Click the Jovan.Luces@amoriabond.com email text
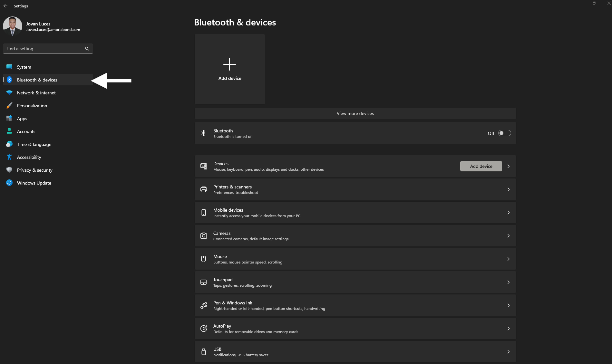The height and width of the screenshot is (364, 612). click(x=53, y=30)
